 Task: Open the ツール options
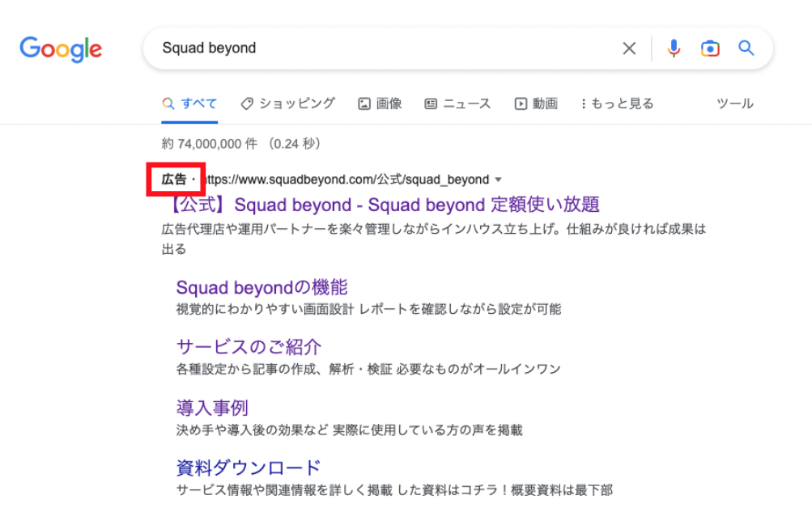[x=735, y=104]
